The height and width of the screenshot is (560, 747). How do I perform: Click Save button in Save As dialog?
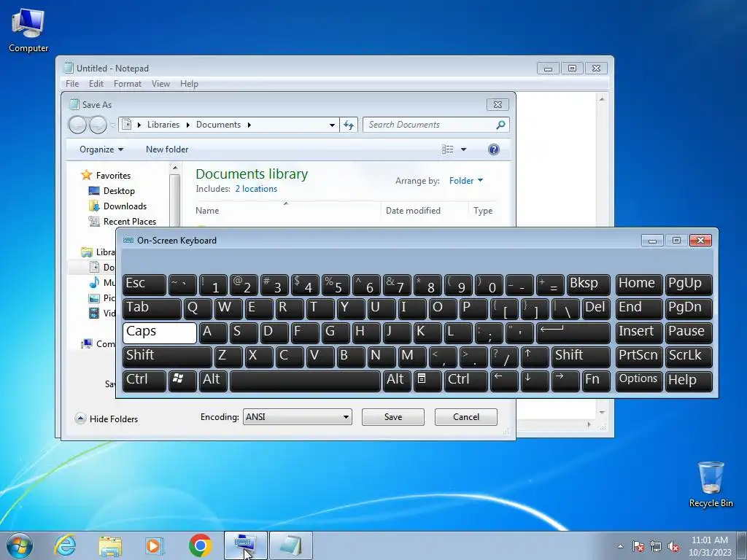(x=393, y=417)
